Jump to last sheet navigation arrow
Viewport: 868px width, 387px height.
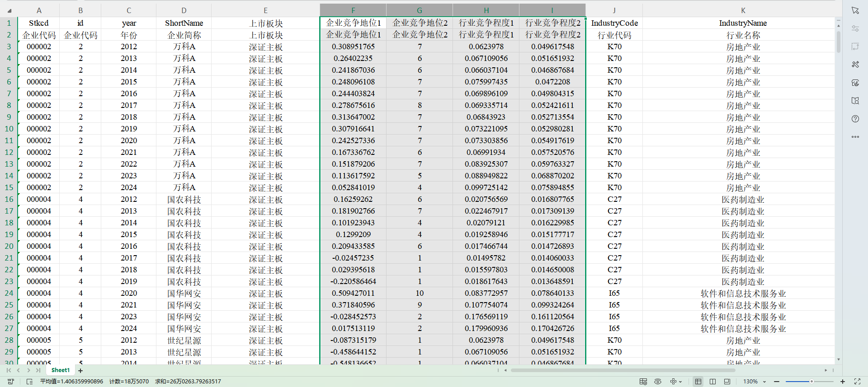tap(38, 370)
